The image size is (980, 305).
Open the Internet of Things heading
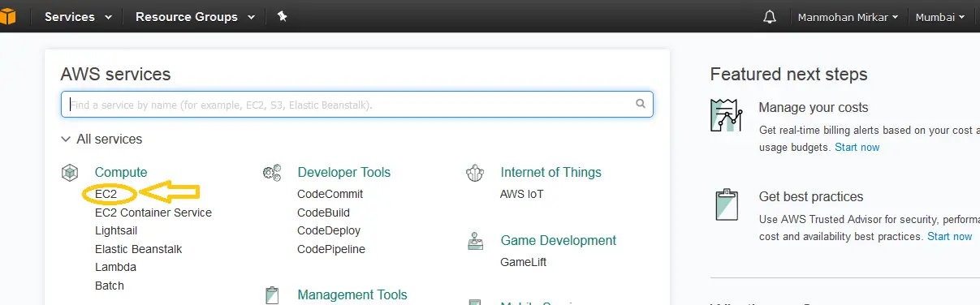point(551,172)
